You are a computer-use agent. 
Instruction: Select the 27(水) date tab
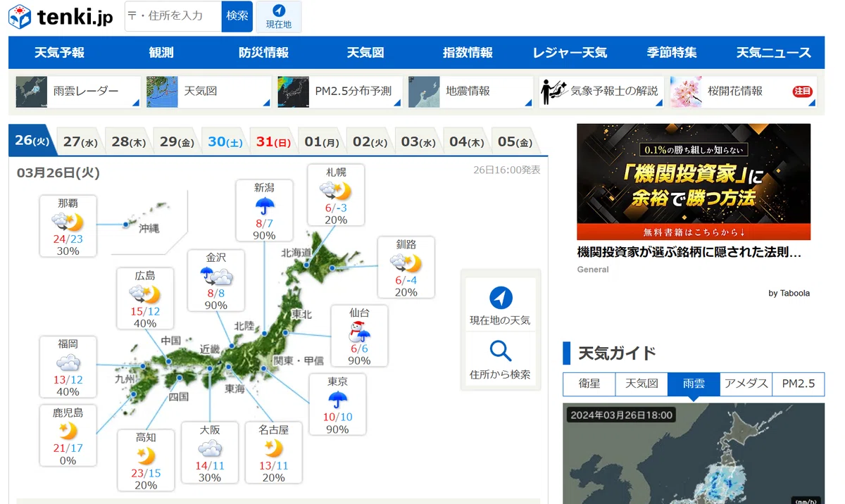click(x=80, y=141)
